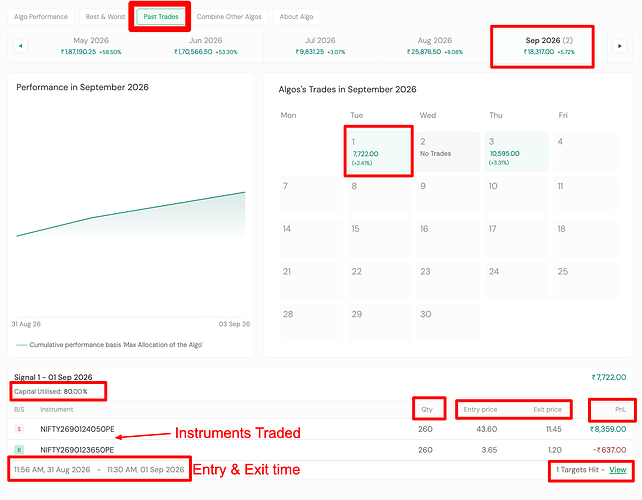Advance months with the right arrow button
Image resolution: width=642 pixels, height=500 pixels.
[x=619, y=46]
